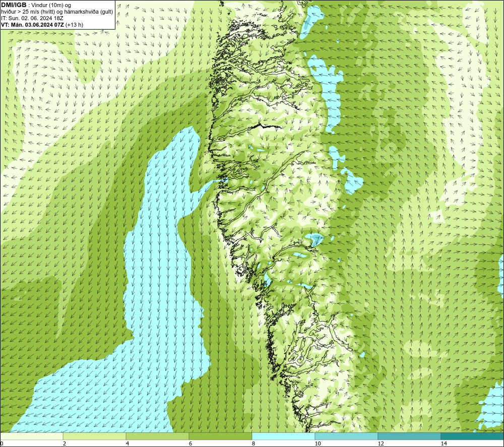Click the 12–14 dark teal scale segment

(x=409, y=436)
